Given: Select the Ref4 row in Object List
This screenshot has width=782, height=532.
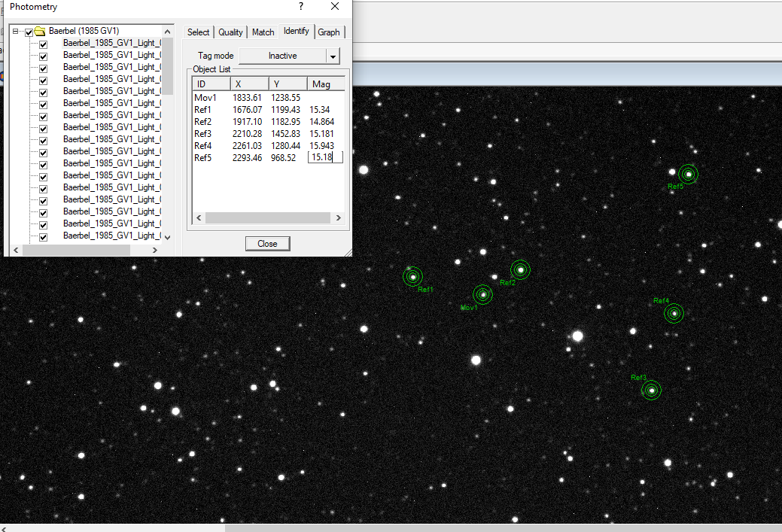Looking at the screenshot, I should 268,145.
